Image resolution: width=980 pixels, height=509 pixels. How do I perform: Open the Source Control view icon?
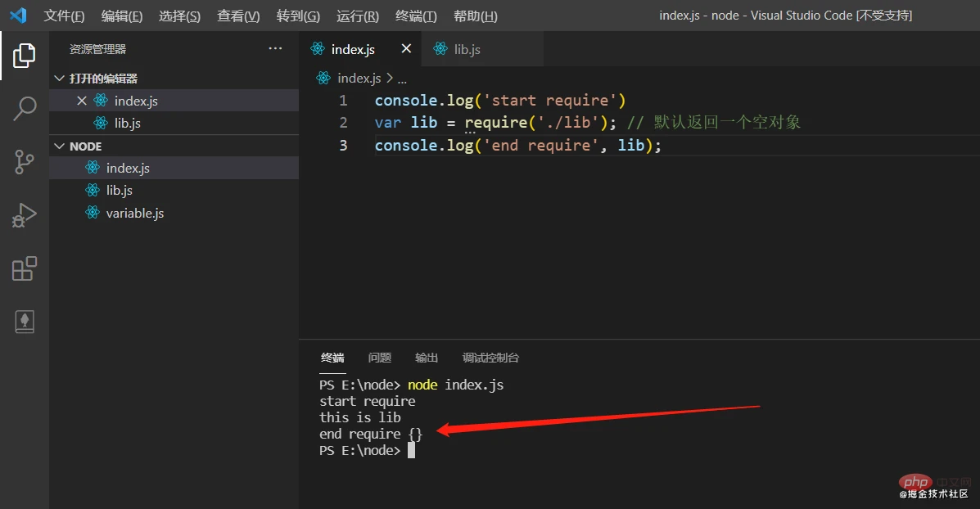coord(24,162)
